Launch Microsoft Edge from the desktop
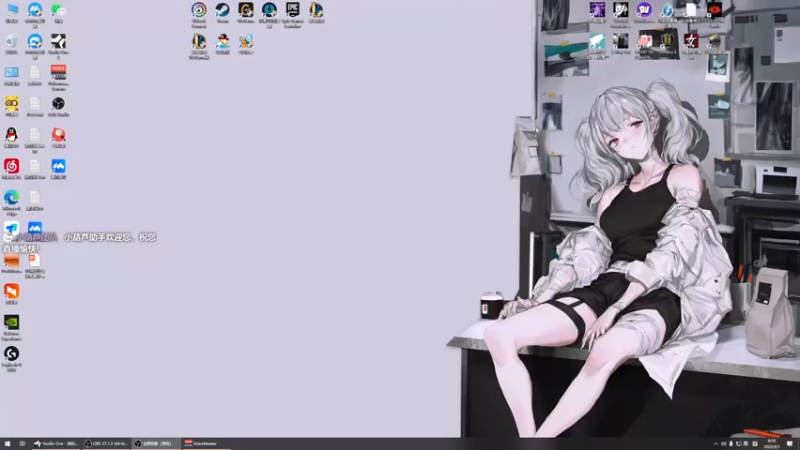The width and height of the screenshot is (800, 450). [11, 203]
